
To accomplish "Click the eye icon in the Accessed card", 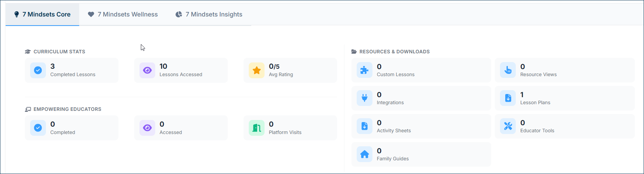I will click(147, 128).
